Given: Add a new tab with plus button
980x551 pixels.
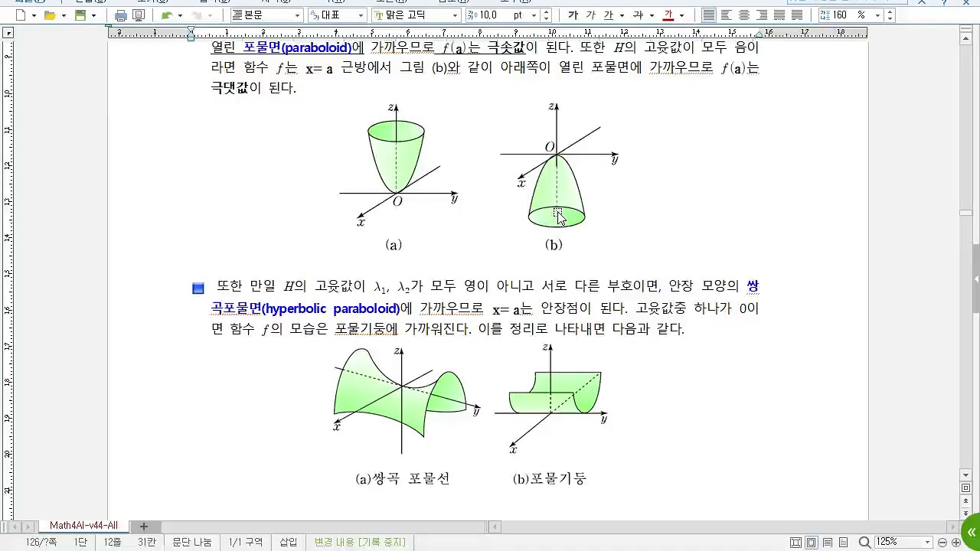Looking at the screenshot, I should tap(143, 527).
